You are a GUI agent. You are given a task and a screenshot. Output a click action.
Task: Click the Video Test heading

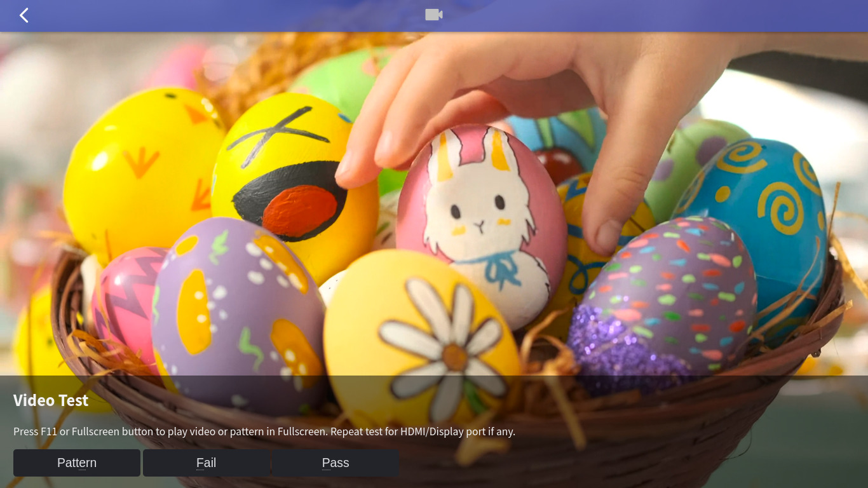(x=51, y=400)
